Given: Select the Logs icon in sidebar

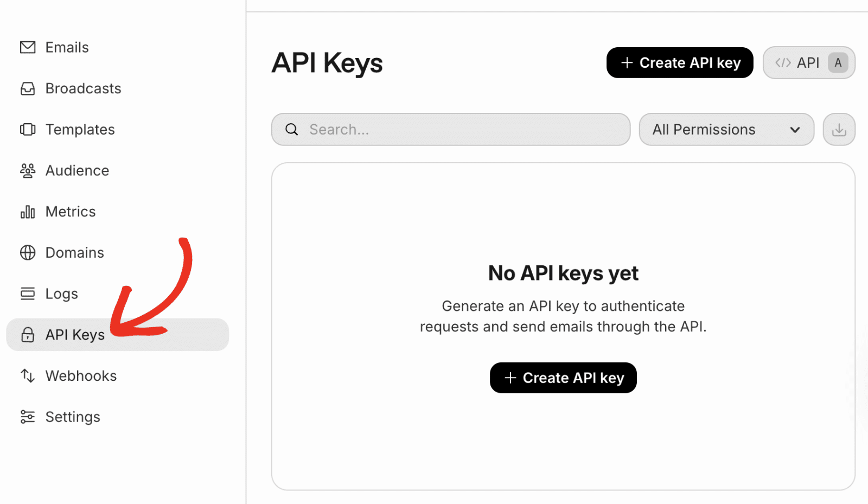Looking at the screenshot, I should pyautogui.click(x=27, y=294).
